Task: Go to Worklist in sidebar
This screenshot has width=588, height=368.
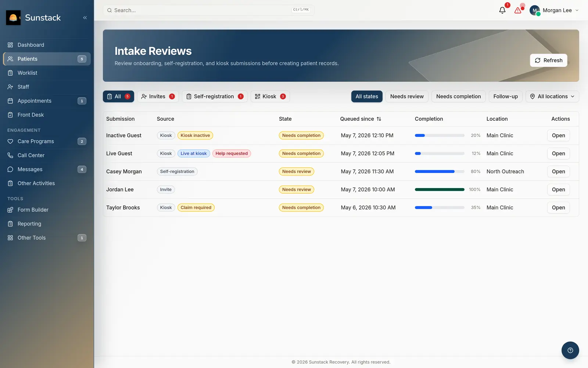Action: [x=47, y=73]
